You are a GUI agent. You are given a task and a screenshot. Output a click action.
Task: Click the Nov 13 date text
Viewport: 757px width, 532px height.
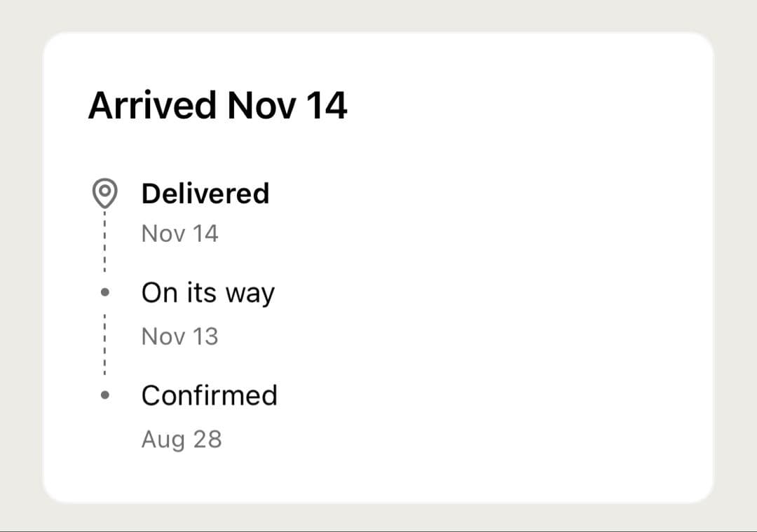pyautogui.click(x=180, y=336)
